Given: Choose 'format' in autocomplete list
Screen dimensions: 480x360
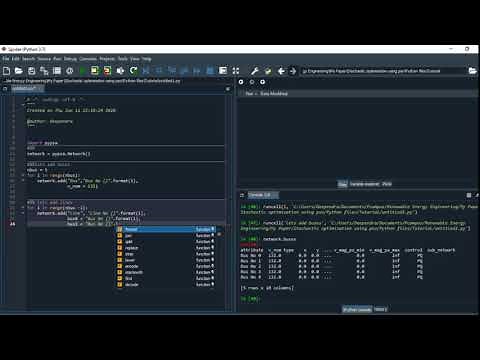Looking at the screenshot, I should click(x=166, y=229).
